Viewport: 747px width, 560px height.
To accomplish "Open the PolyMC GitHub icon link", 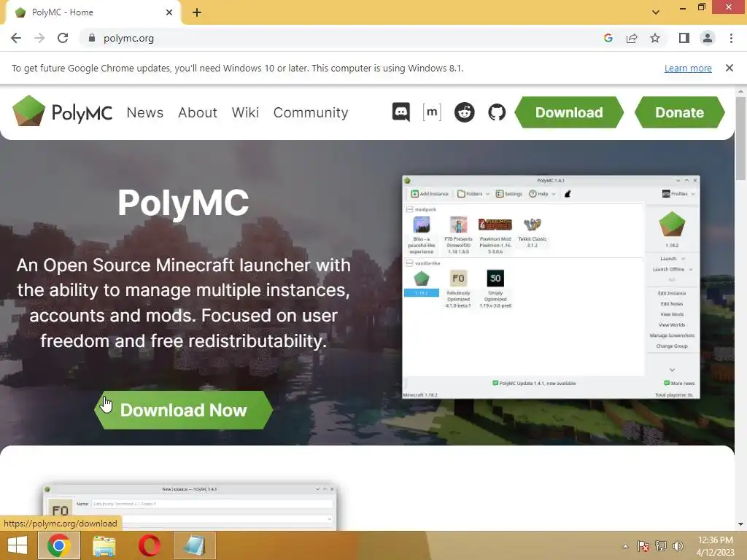I will [x=496, y=112].
